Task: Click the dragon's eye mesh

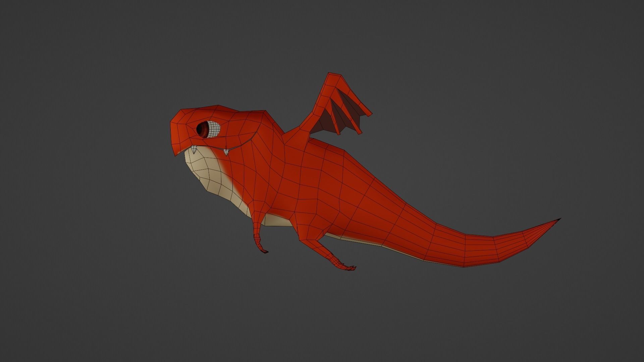Action: 209,129
